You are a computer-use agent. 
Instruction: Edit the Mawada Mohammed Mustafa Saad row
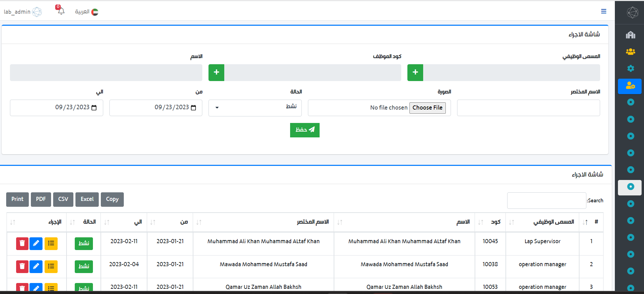click(36, 267)
